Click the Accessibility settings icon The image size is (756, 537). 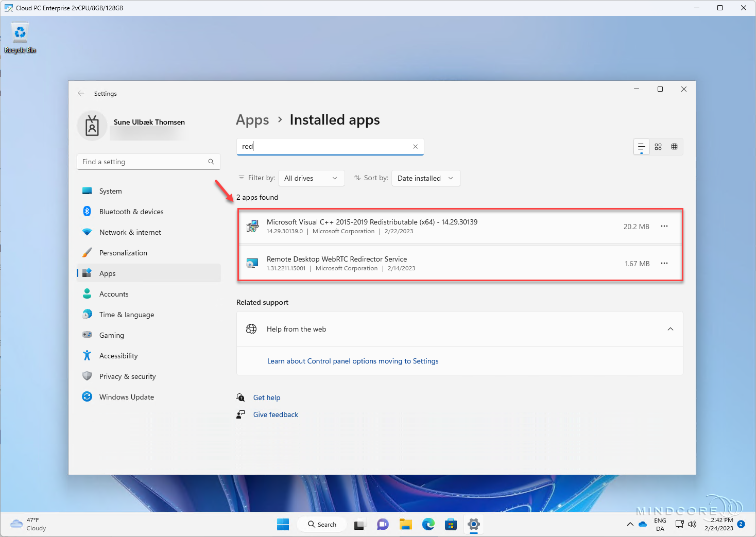(87, 355)
